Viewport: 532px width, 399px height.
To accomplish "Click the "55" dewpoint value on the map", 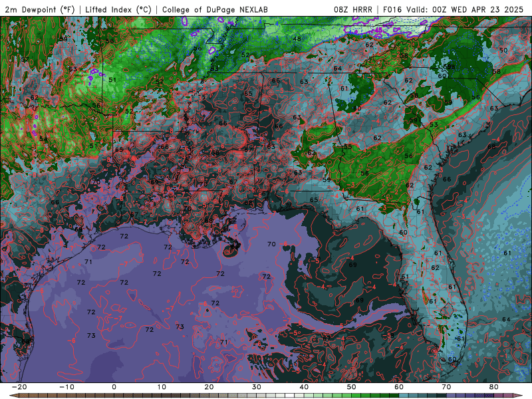I will point(348,146).
